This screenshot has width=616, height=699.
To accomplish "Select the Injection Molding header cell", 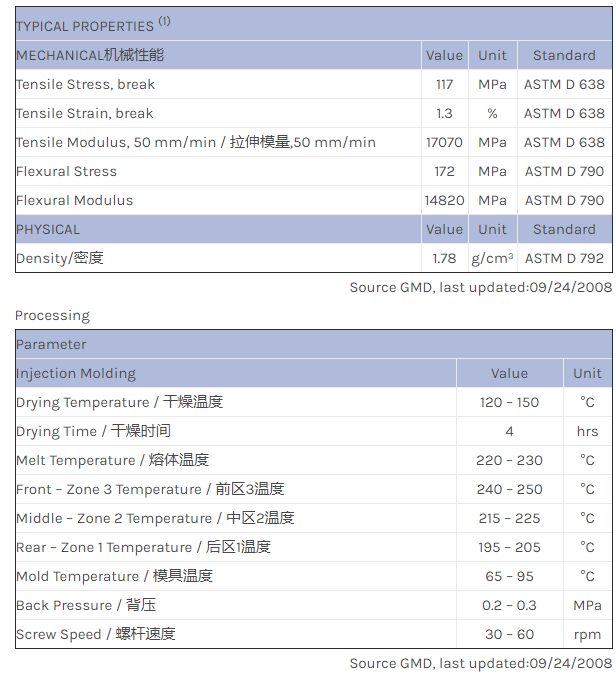I will (x=76, y=374).
